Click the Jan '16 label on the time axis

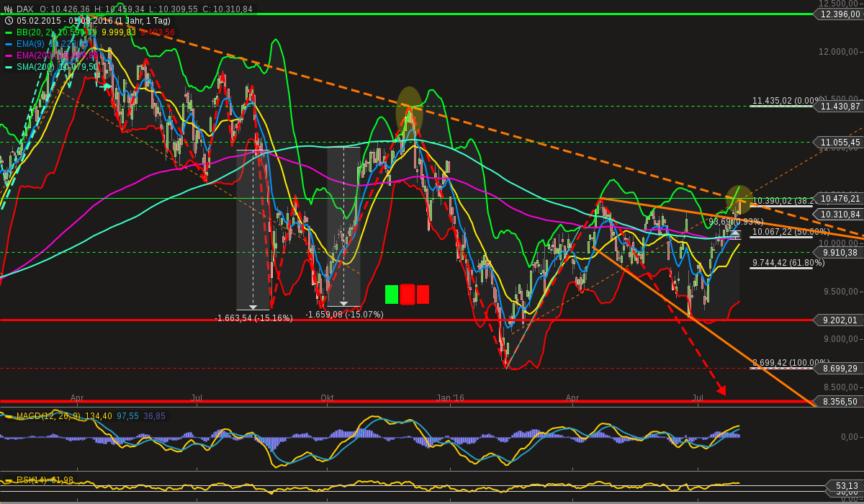click(451, 397)
